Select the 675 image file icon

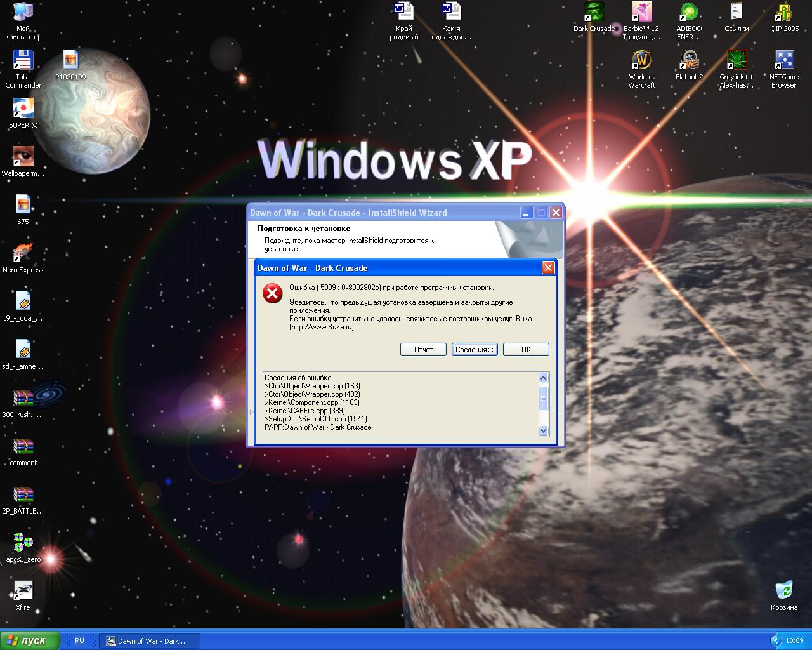tap(23, 204)
